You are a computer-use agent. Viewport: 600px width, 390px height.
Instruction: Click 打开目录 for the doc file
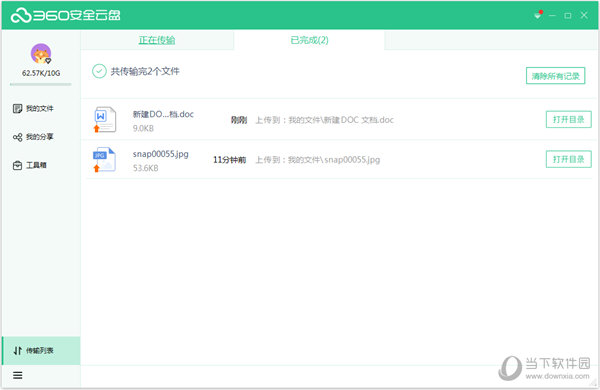569,119
